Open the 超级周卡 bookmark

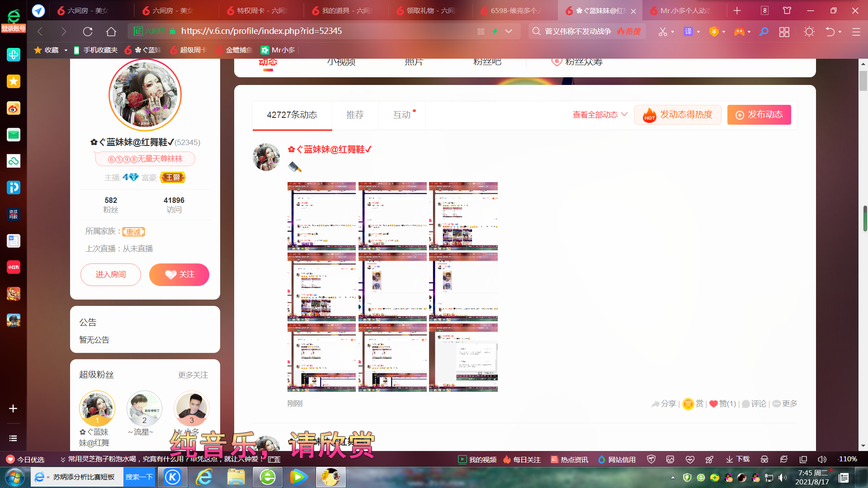pyautogui.click(x=189, y=50)
